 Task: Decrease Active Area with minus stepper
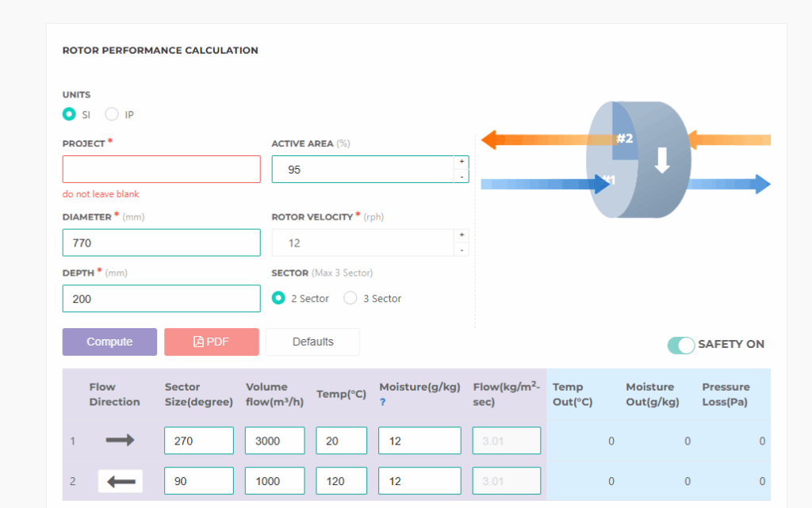(x=462, y=177)
